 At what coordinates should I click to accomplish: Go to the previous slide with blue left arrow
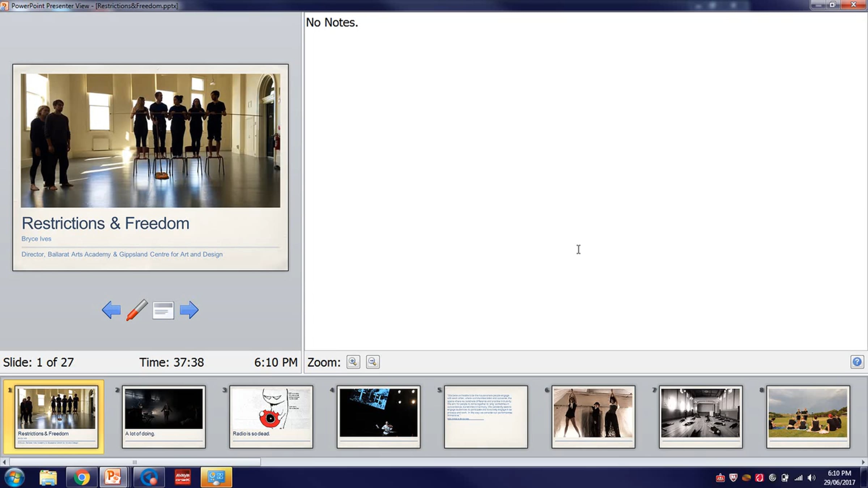(111, 310)
